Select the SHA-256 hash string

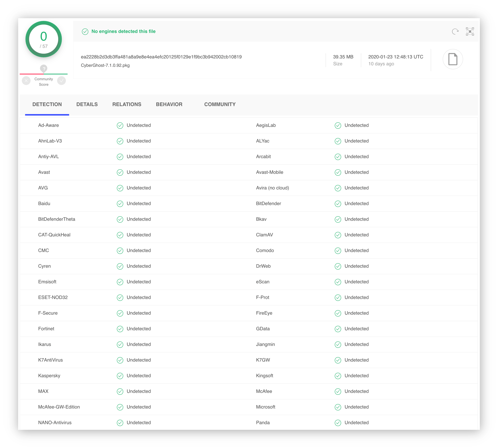coord(161,57)
